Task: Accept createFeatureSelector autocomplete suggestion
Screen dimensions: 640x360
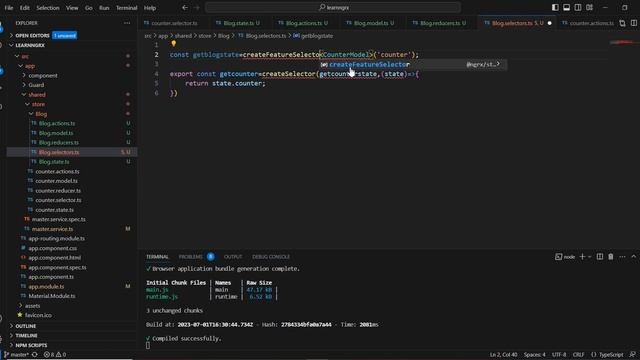Action: [413, 64]
